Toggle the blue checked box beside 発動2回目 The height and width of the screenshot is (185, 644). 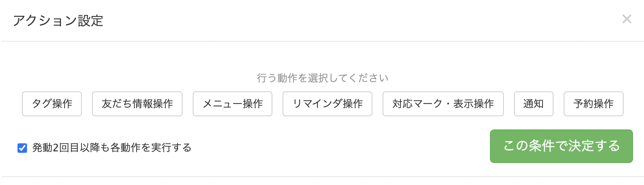[x=22, y=148]
